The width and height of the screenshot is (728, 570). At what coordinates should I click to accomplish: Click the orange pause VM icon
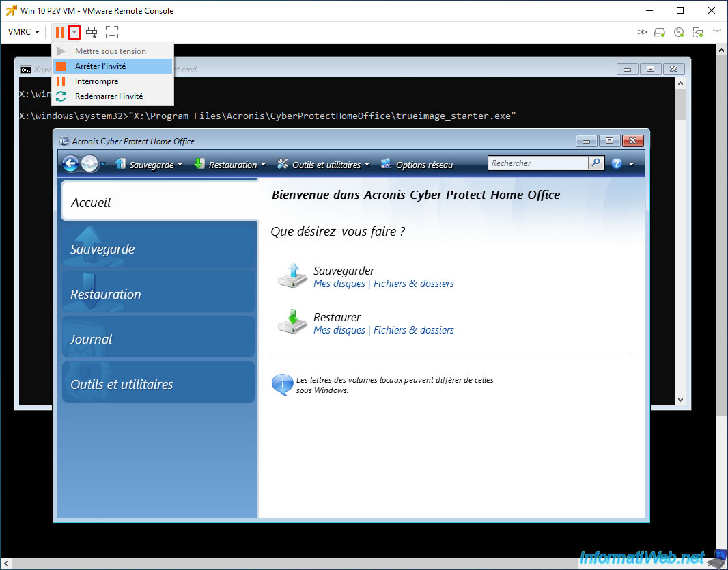point(60,32)
